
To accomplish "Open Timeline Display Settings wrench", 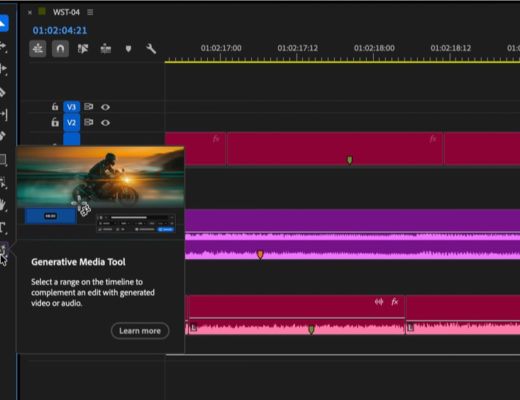I will (x=151, y=49).
